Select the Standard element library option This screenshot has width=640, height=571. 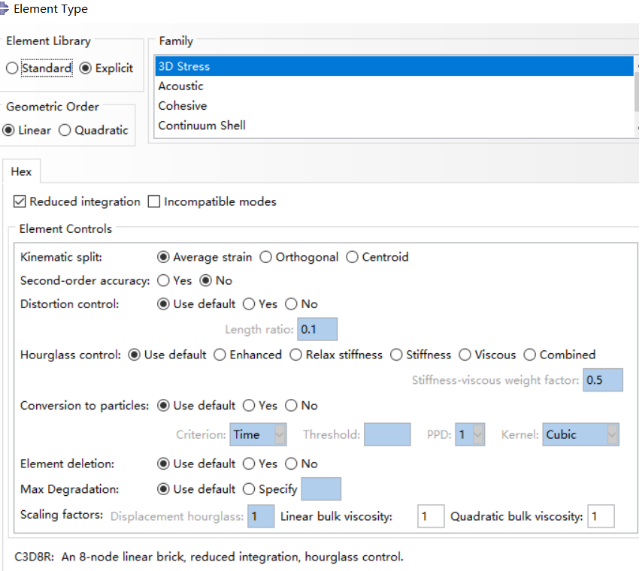tap(13, 68)
